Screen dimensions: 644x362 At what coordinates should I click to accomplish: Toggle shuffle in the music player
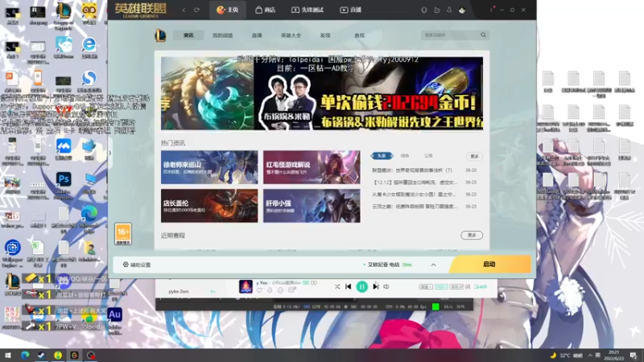337,286
